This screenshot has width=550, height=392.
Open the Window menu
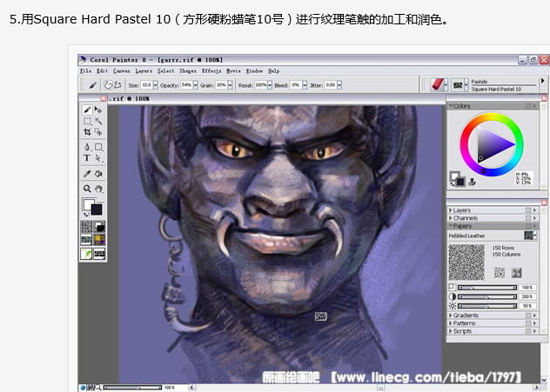pyautogui.click(x=254, y=71)
